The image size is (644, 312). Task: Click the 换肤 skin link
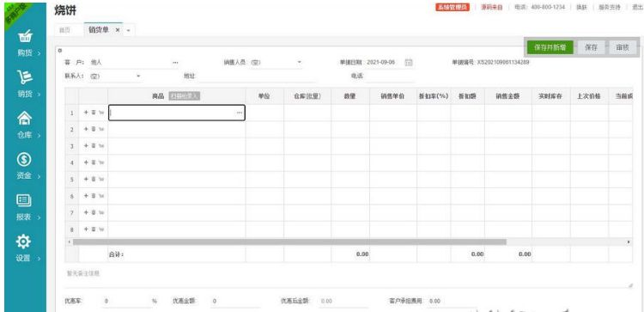pos(581,8)
